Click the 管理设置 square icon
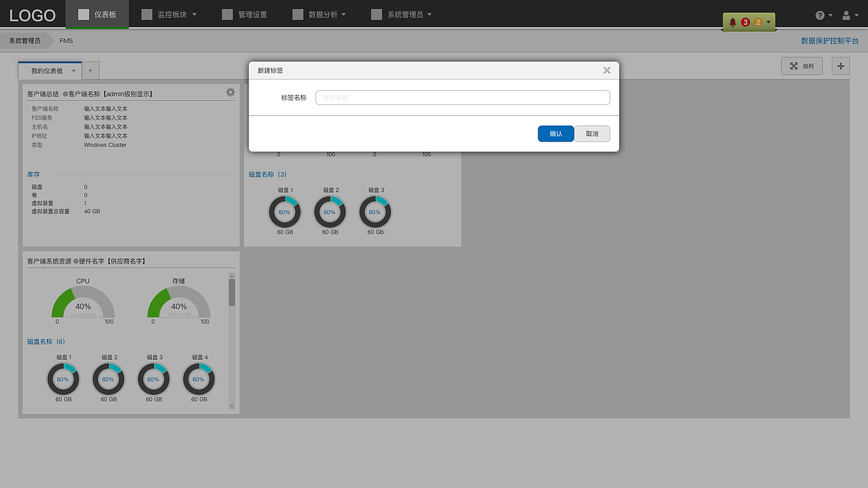 (227, 14)
